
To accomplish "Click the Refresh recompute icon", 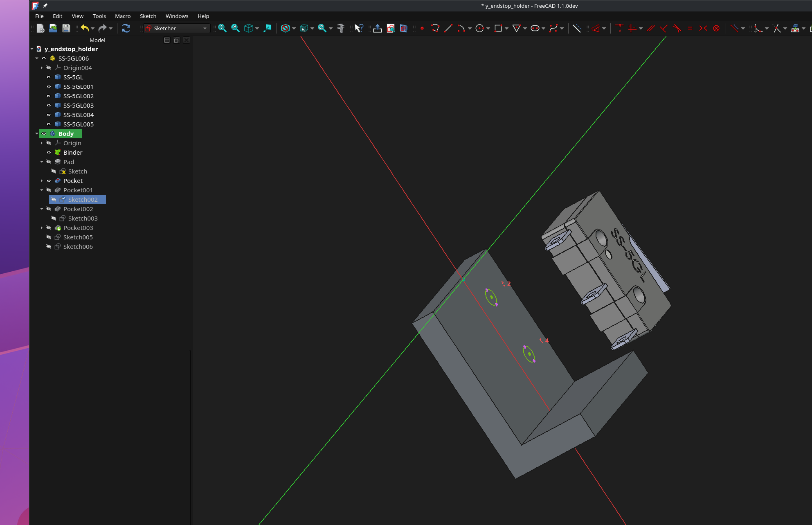I will (126, 28).
